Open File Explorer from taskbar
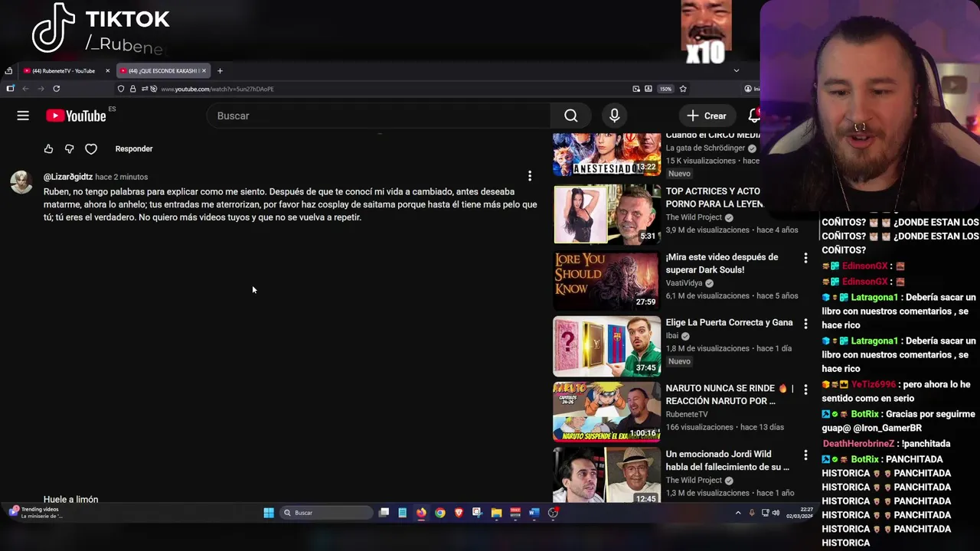The height and width of the screenshot is (551, 980). click(496, 513)
